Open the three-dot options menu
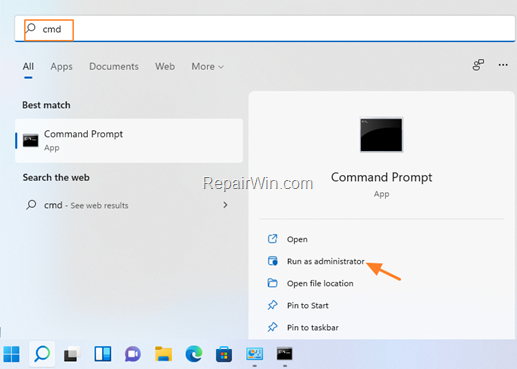 click(x=503, y=65)
